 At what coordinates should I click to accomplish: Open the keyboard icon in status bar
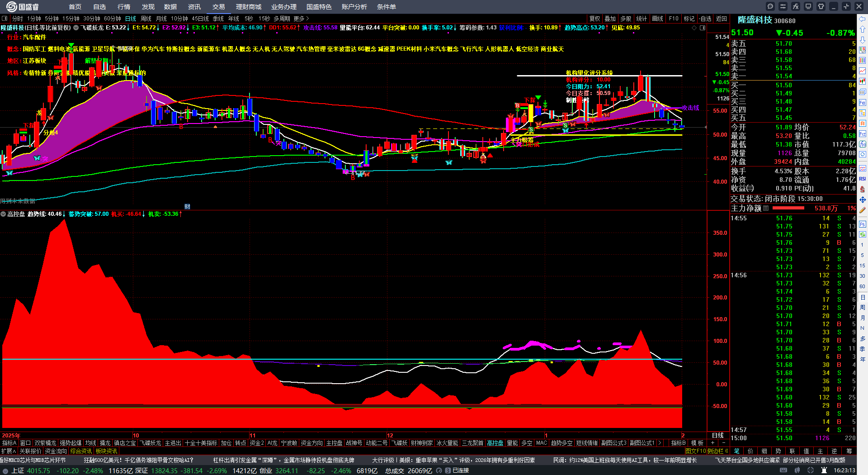783,470
